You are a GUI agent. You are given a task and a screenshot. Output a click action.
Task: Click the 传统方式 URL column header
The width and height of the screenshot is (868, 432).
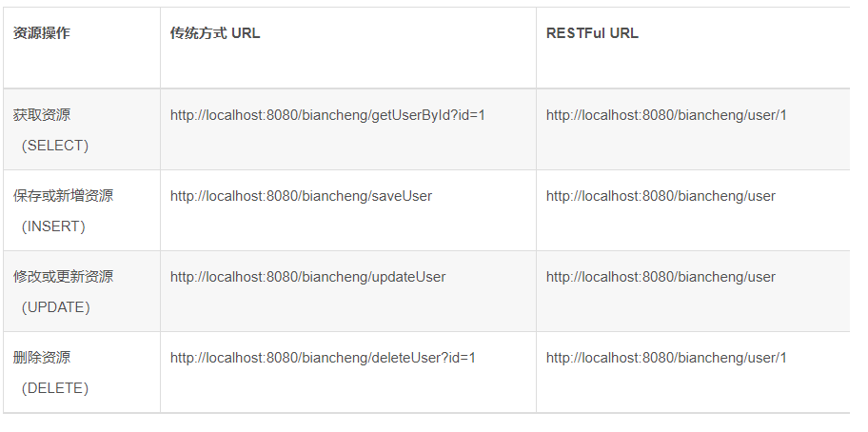[214, 33]
